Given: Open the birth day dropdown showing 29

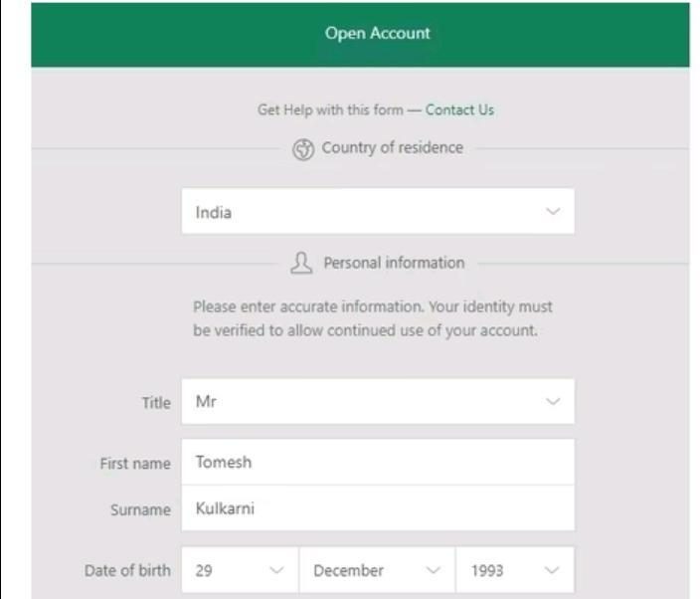Looking at the screenshot, I should click(241, 570).
